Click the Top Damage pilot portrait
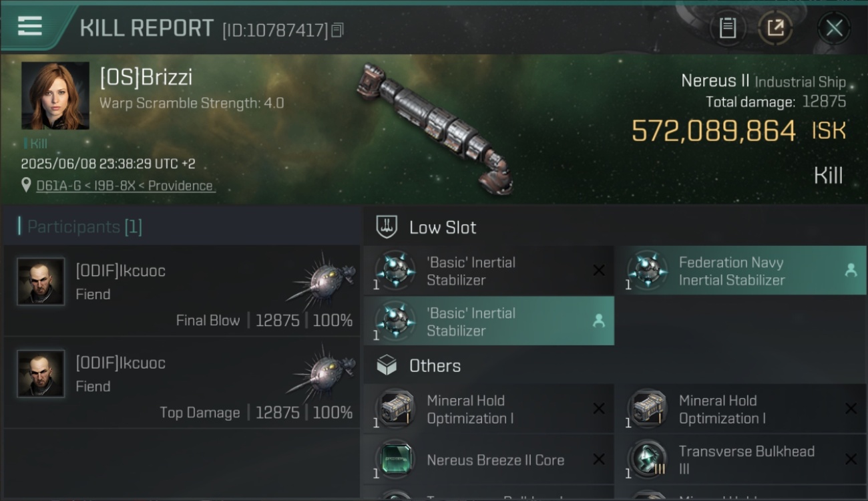 point(41,374)
